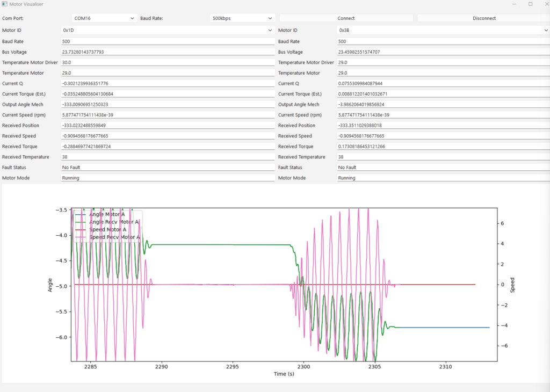Open the Motor ID dropdown showing 0x1D
Image resolution: width=550 pixels, height=392 pixels.
pos(168,31)
